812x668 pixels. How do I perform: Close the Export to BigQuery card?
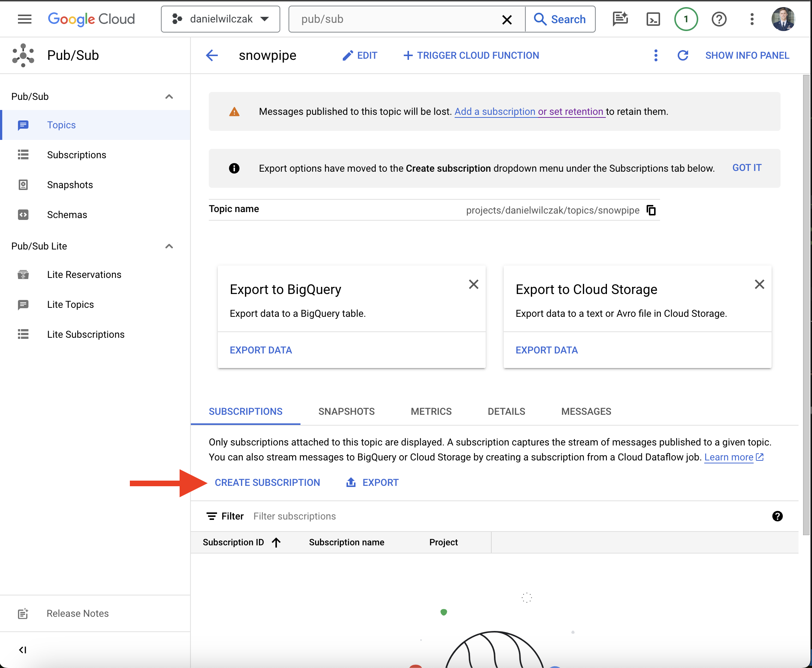[x=474, y=284]
